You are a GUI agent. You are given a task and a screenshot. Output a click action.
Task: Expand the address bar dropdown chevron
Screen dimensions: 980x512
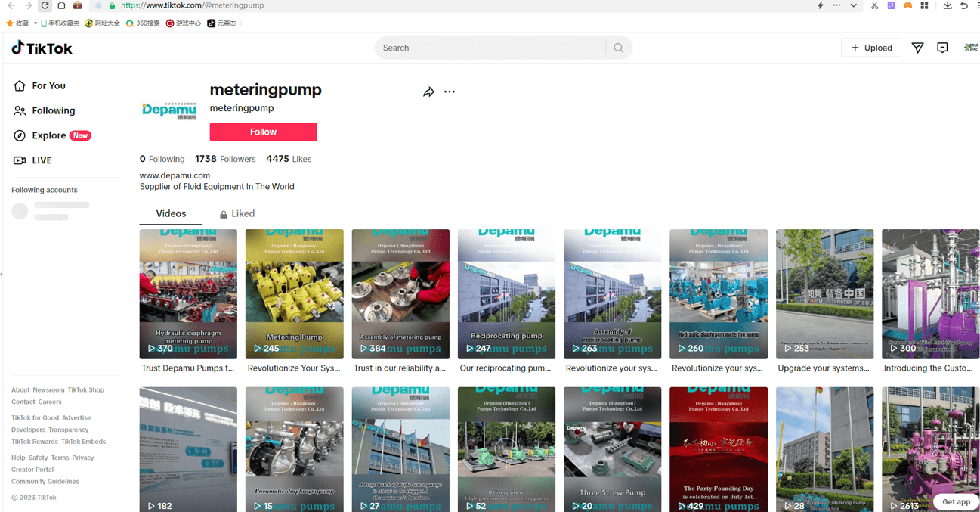point(854,5)
